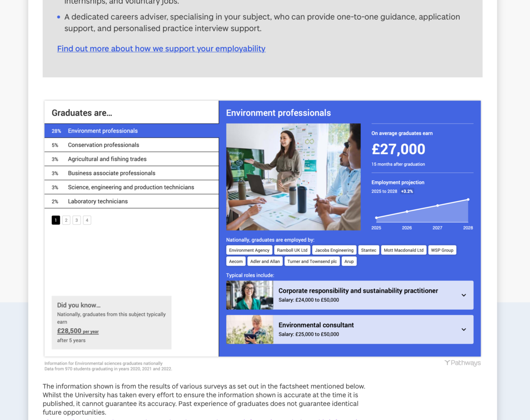The image size is (530, 420).
Task: Click the Environmental consultant thumbnail image
Action: (250, 330)
